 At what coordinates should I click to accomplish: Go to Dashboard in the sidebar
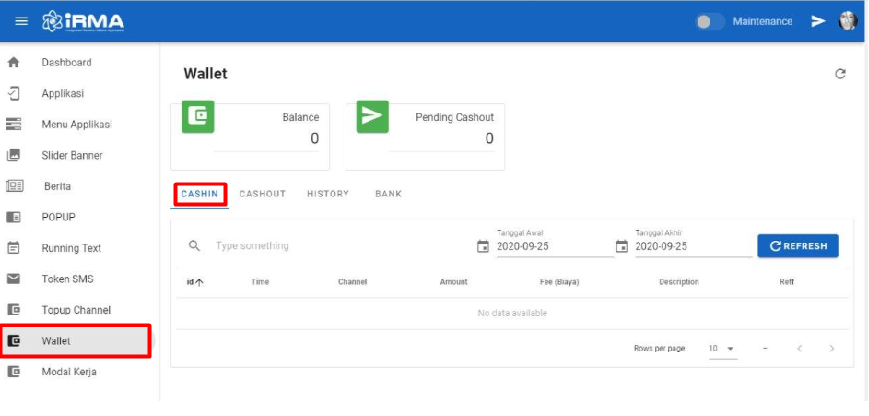point(66,62)
